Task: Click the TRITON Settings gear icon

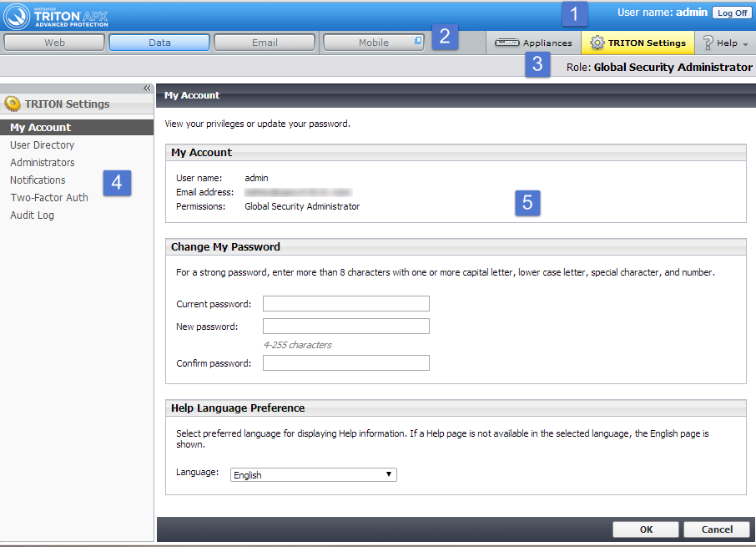Action: click(597, 43)
